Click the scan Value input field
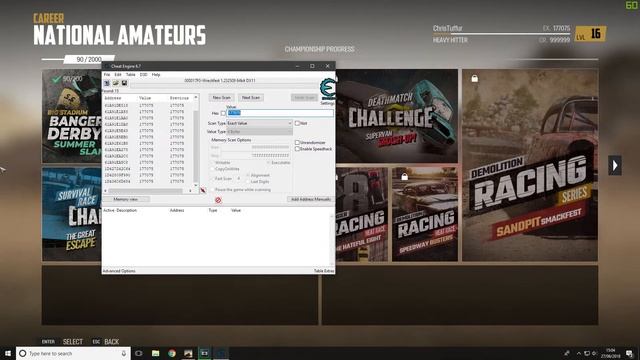Viewport: 640px width, 360px height. click(280, 113)
